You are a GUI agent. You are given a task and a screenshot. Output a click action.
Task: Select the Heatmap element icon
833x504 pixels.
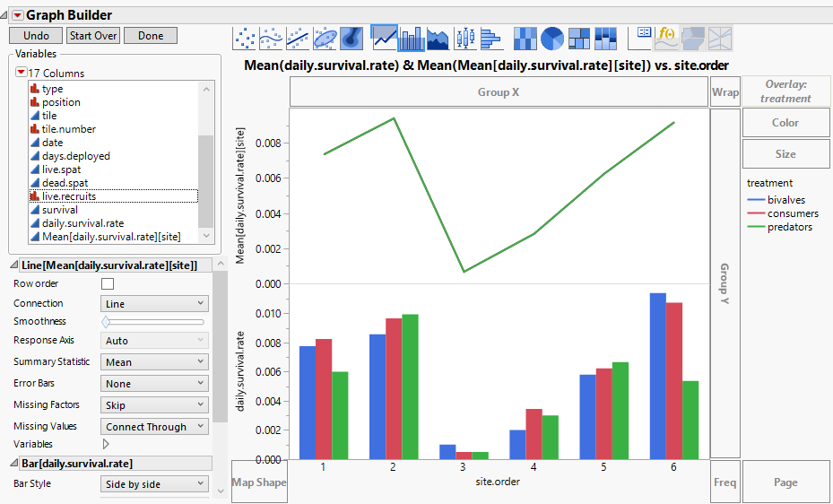coord(525,39)
